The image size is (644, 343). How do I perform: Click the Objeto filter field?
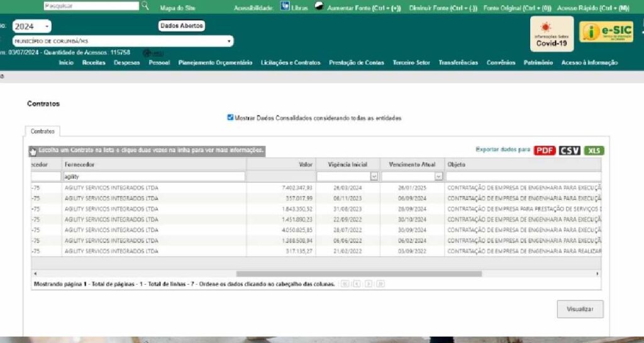pyautogui.click(x=523, y=177)
